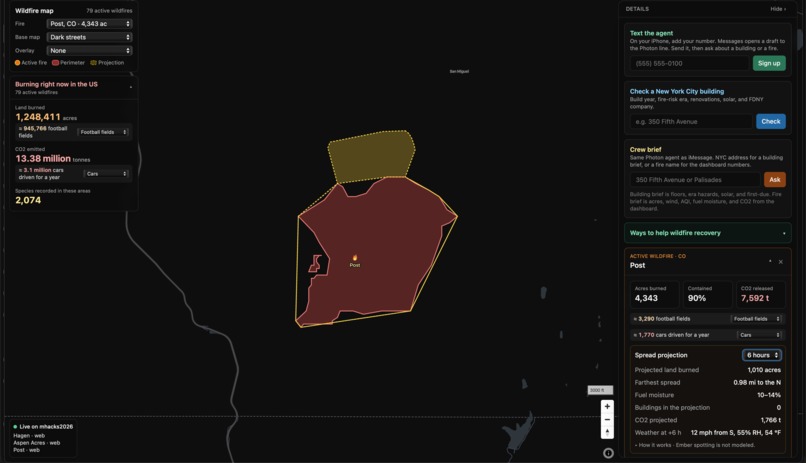The width and height of the screenshot is (806, 463).
Task: Click the Check a New York City building heading
Action: click(677, 91)
